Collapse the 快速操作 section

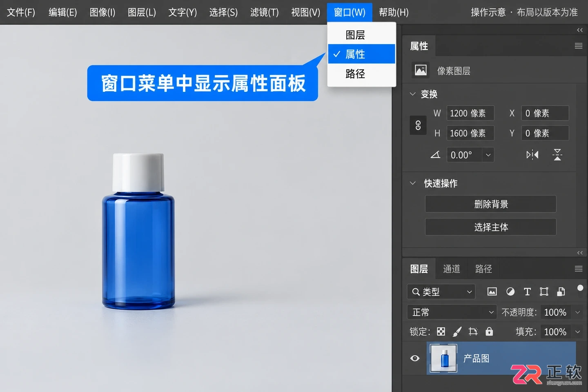pos(412,183)
